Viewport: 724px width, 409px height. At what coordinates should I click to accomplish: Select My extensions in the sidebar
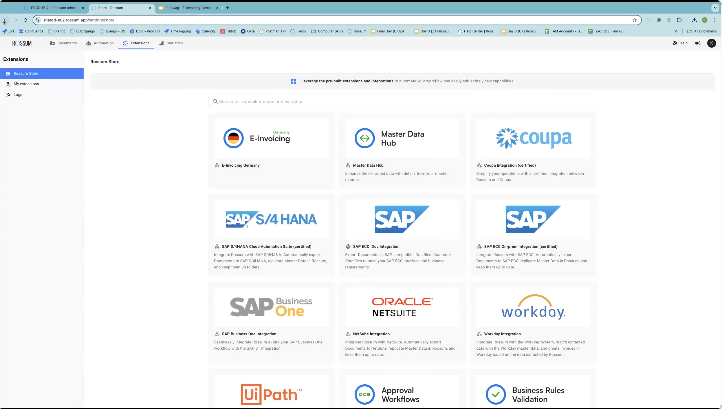click(42, 84)
